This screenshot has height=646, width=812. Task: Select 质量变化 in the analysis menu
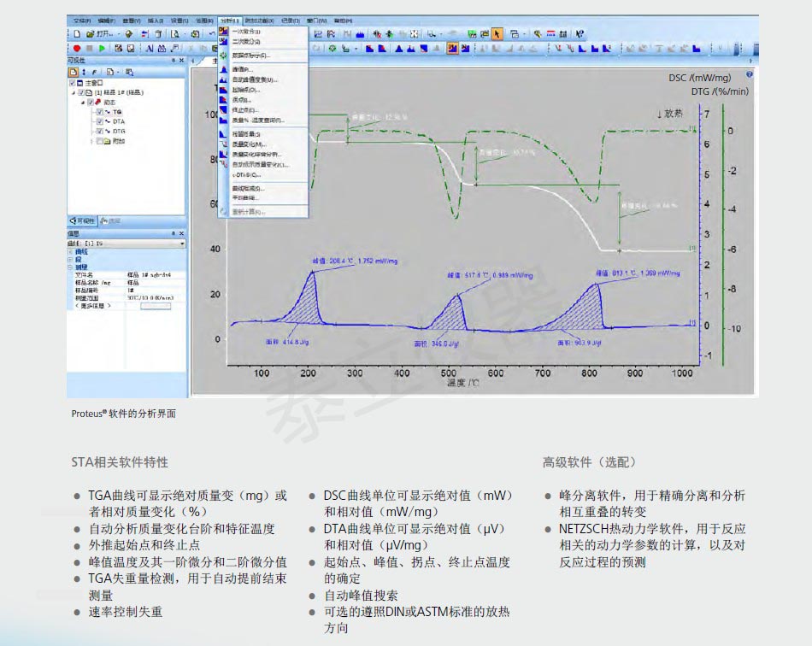click(x=250, y=144)
